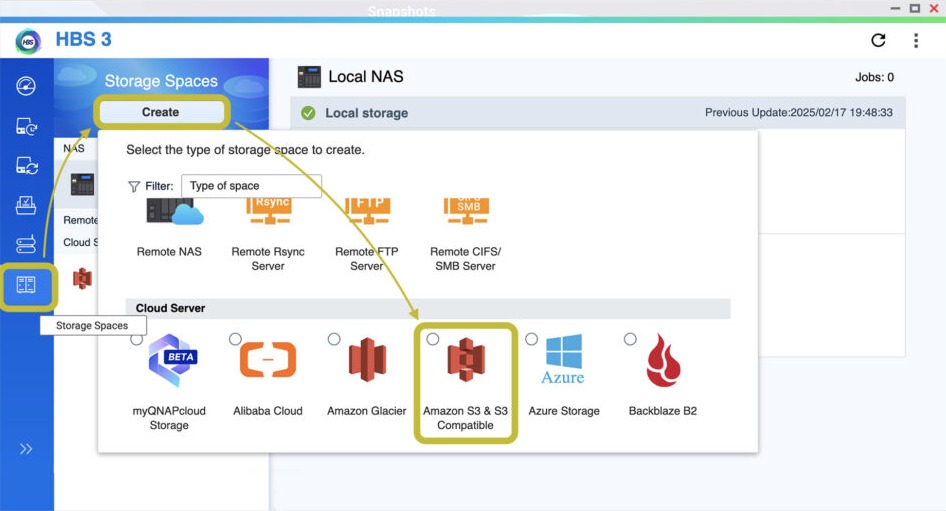Click the Jobs: 0 counter
The height and width of the screenshot is (511, 946).
[874, 77]
